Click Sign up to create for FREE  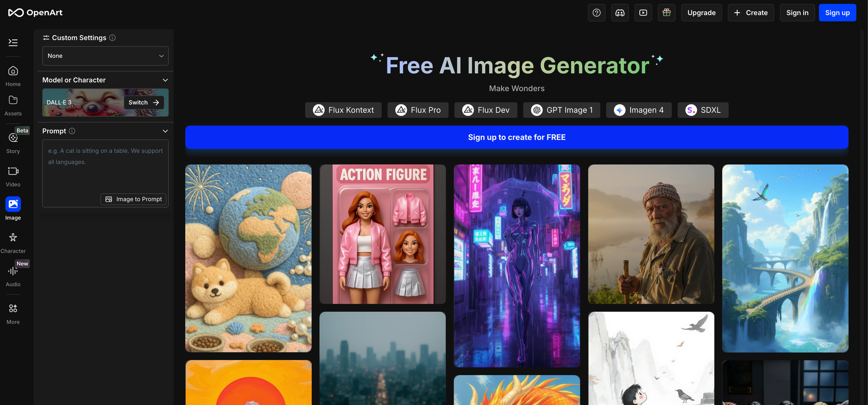click(516, 137)
